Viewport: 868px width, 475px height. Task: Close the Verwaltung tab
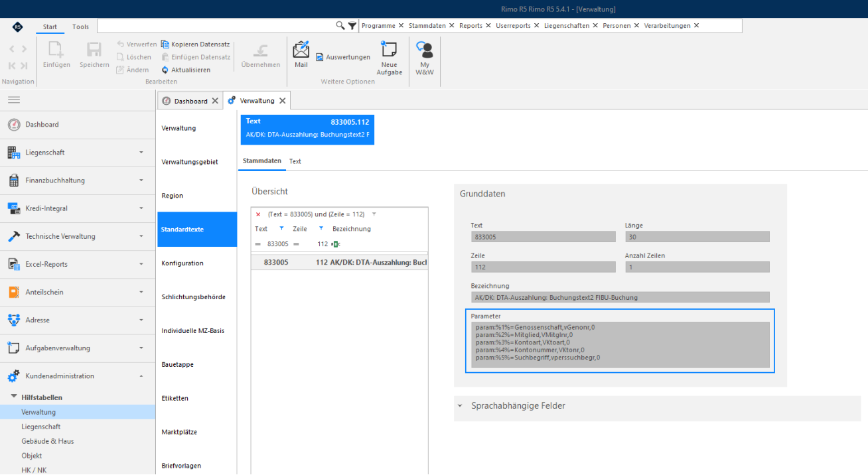[x=282, y=101]
